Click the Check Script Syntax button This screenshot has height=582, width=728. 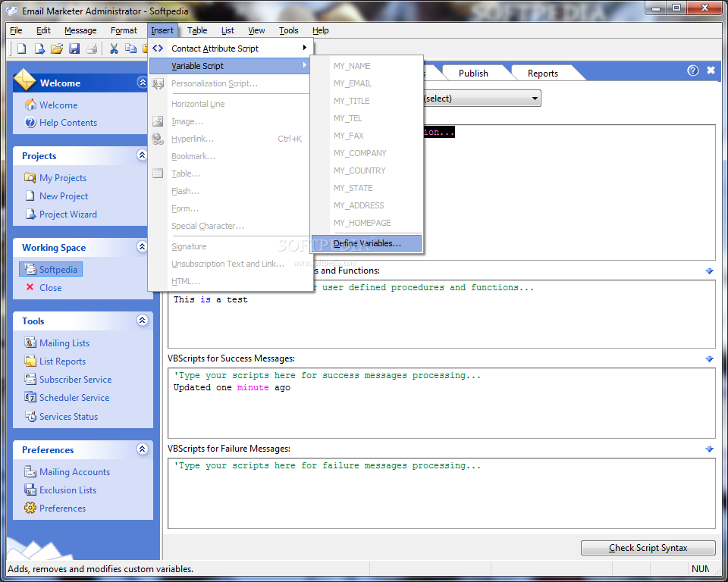[x=648, y=548]
